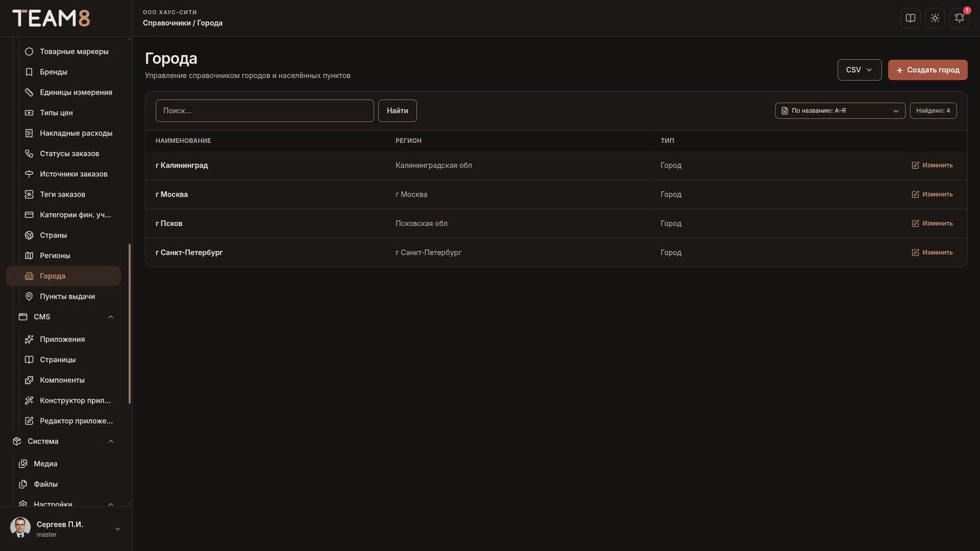
Task: Expand the Сергеев П.И. user menu
Action: [x=118, y=529]
